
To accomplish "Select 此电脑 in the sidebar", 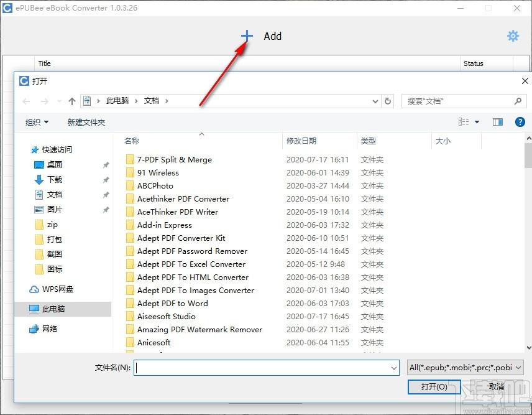I will 63,309.
